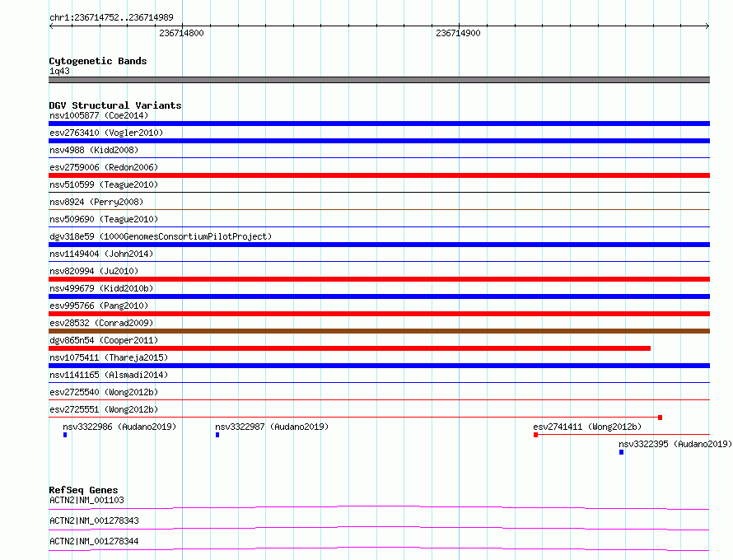
Task: Click the blue marker under nsv3322395
Action: point(621,452)
